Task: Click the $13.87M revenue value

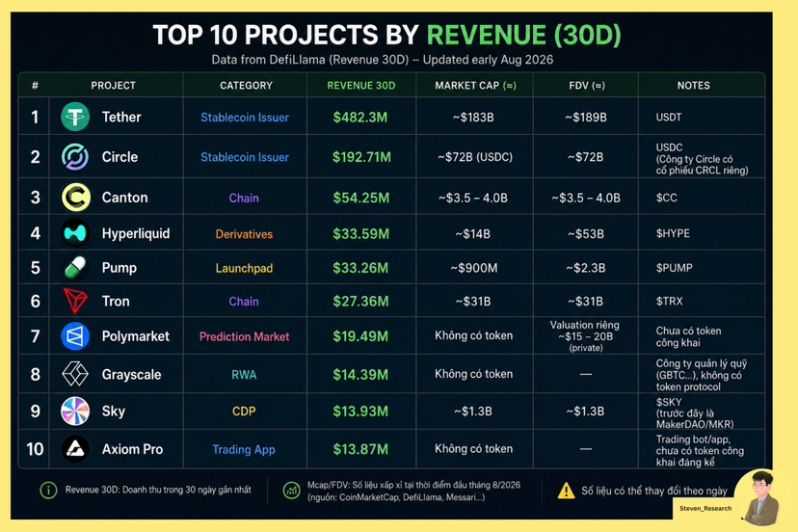Action: coord(360,449)
